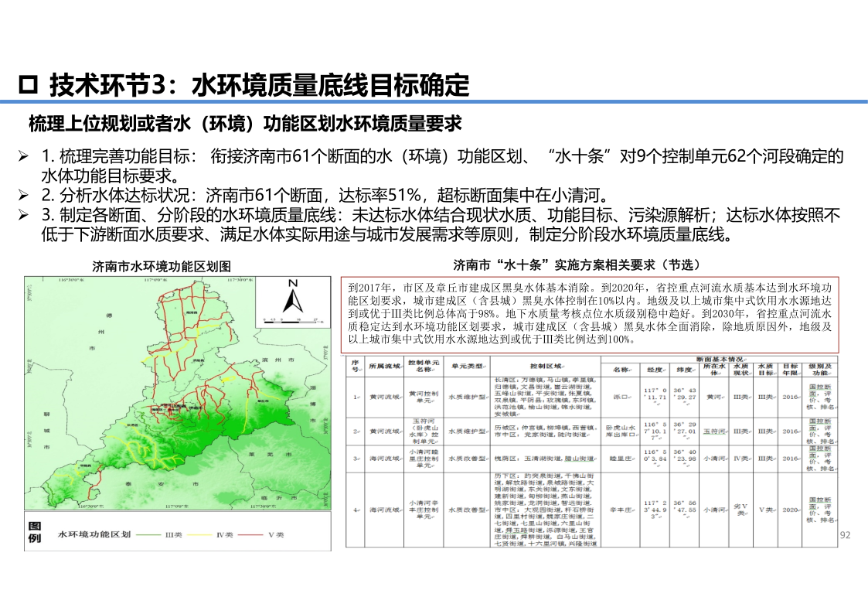The height and width of the screenshot is (614, 868).
Task: Click the table header '单元类型'
Action: (467, 366)
